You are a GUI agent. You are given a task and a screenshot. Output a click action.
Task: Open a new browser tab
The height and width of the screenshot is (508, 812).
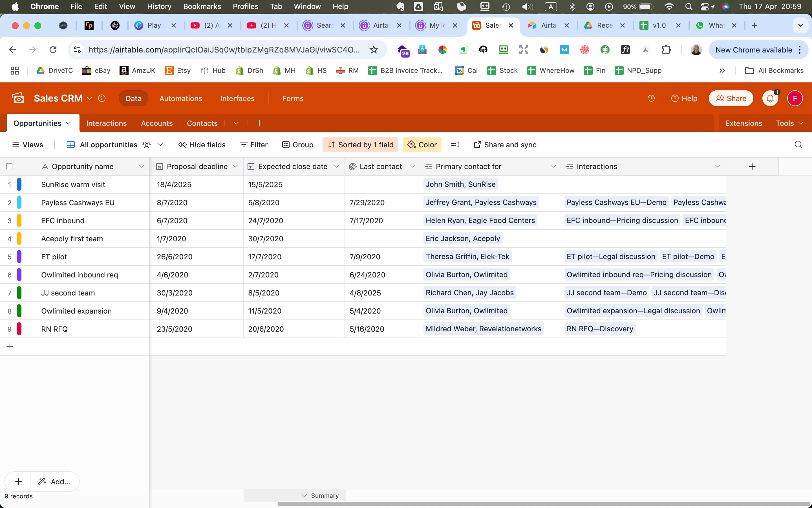click(x=754, y=25)
